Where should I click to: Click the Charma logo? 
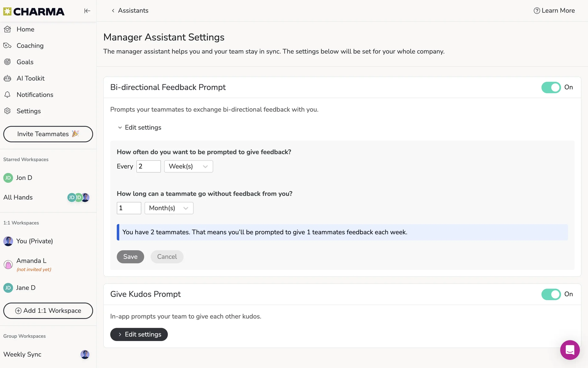pos(34,12)
